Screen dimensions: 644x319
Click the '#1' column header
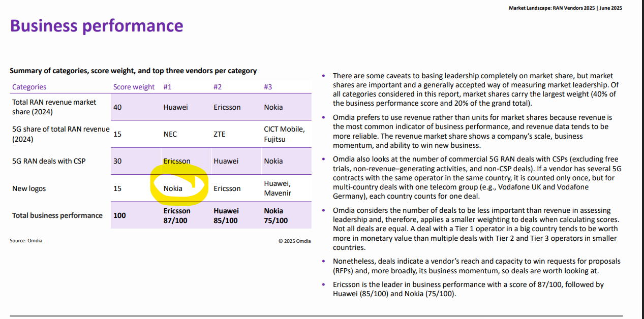[168, 87]
